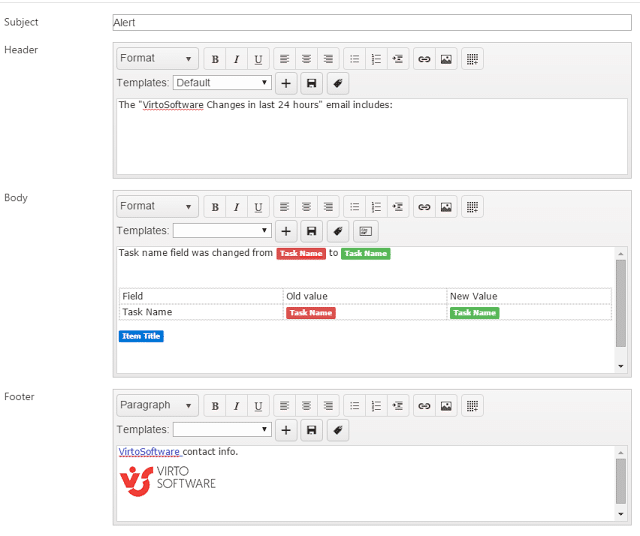Viewport: 640px width, 536px height.
Task: Click Underline in the Body toolbar
Action: pyautogui.click(x=258, y=207)
